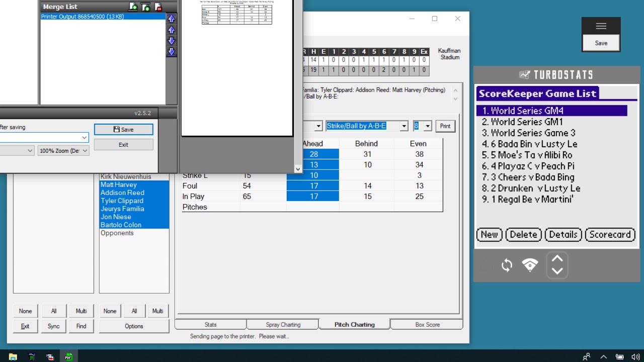Open File Explorer from the taskbar
Viewport: 644px width, 362px height.
pos(13,356)
